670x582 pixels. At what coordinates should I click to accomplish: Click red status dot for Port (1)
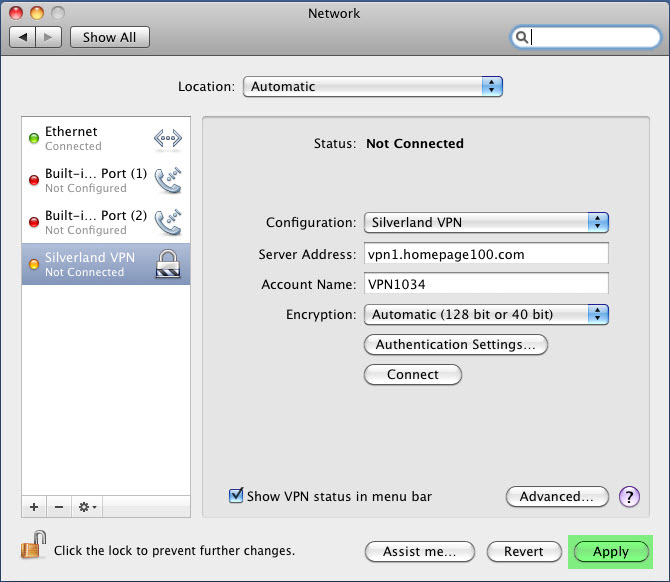[34, 180]
